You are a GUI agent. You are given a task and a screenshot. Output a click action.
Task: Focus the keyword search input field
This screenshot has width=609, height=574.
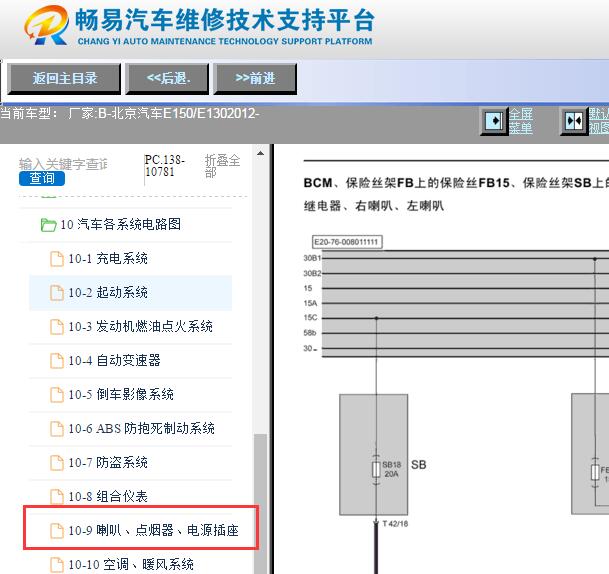click(x=63, y=164)
